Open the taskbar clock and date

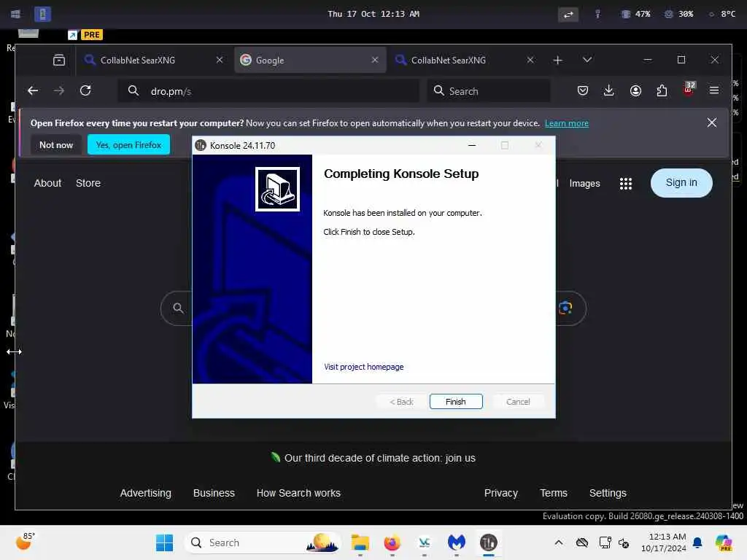coord(664,542)
